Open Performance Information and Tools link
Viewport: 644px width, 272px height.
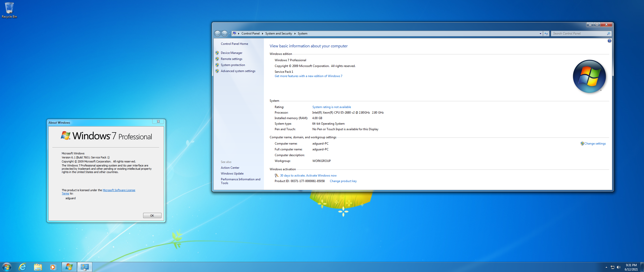(240, 181)
